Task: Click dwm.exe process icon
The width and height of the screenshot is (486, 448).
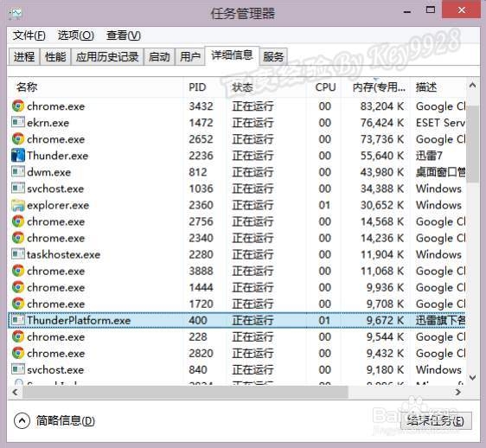Action: click(x=18, y=171)
